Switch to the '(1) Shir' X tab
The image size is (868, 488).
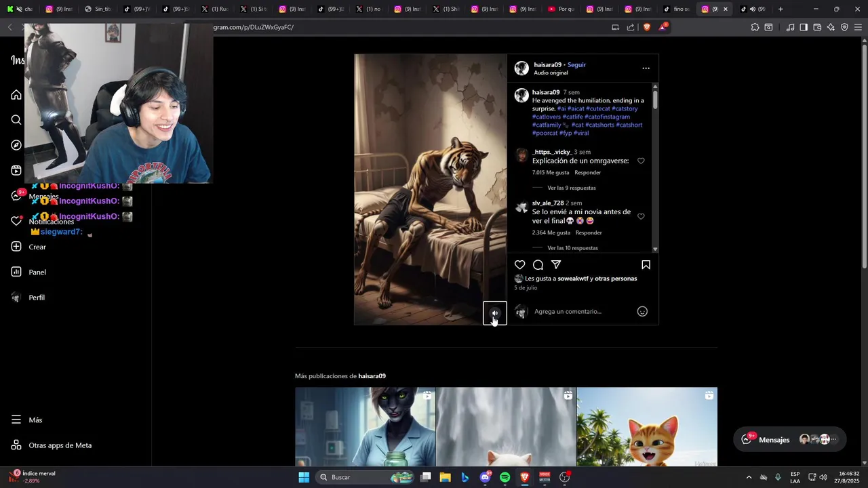(446, 9)
